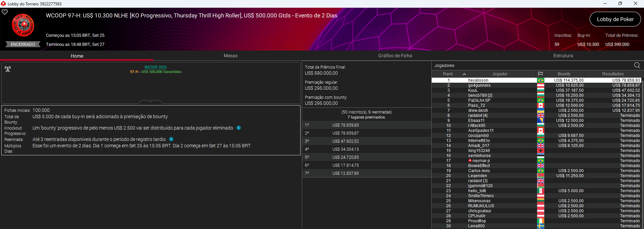Sort players by the flag column

[x=540, y=74]
